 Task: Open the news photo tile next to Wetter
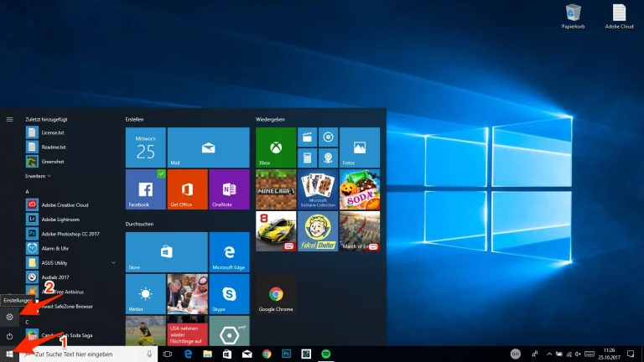187,294
